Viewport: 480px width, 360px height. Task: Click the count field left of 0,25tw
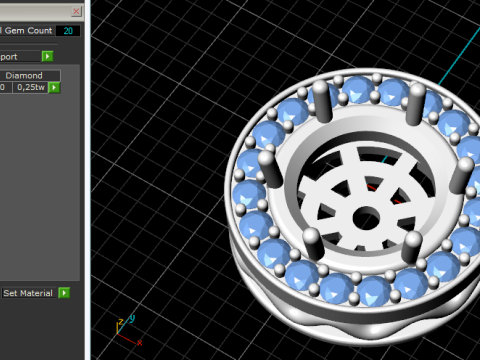[5, 87]
